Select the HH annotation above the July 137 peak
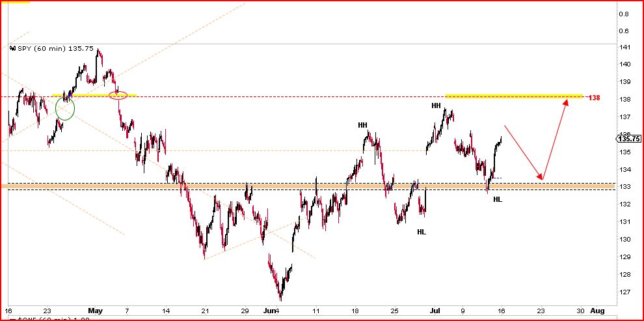Screen dimensions: 644x321 (436, 106)
